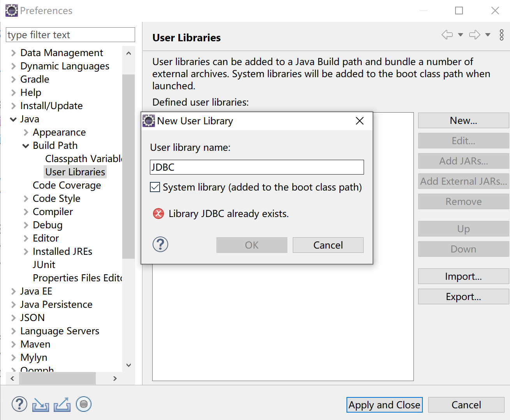Collapse the Java category in the tree
Viewport: 510px width, 420px height.
tap(13, 119)
